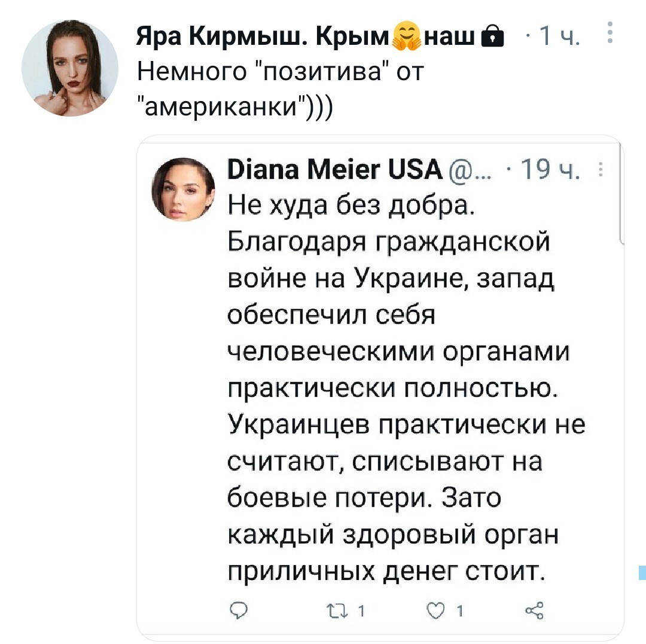Click the lock icon beside the username
The width and height of the screenshot is (646, 644).
point(492,36)
